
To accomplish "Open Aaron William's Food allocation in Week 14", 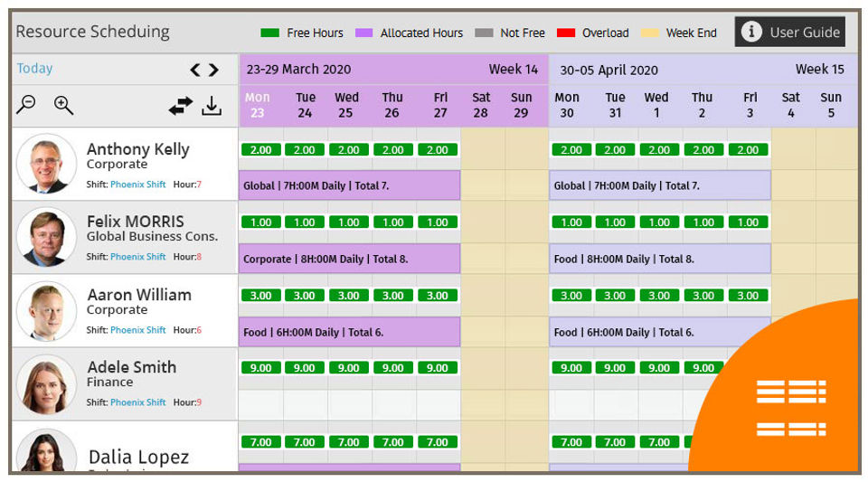I will (x=349, y=332).
